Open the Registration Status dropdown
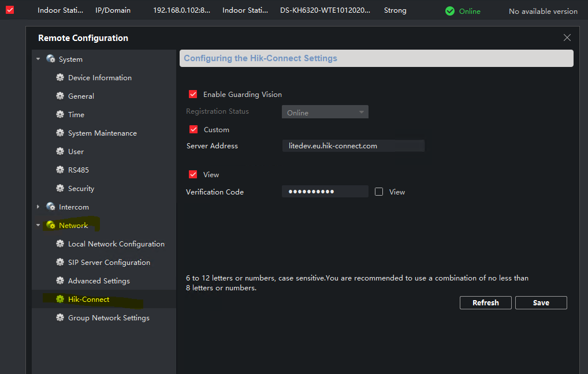The image size is (588, 374). click(x=325, y=113)
